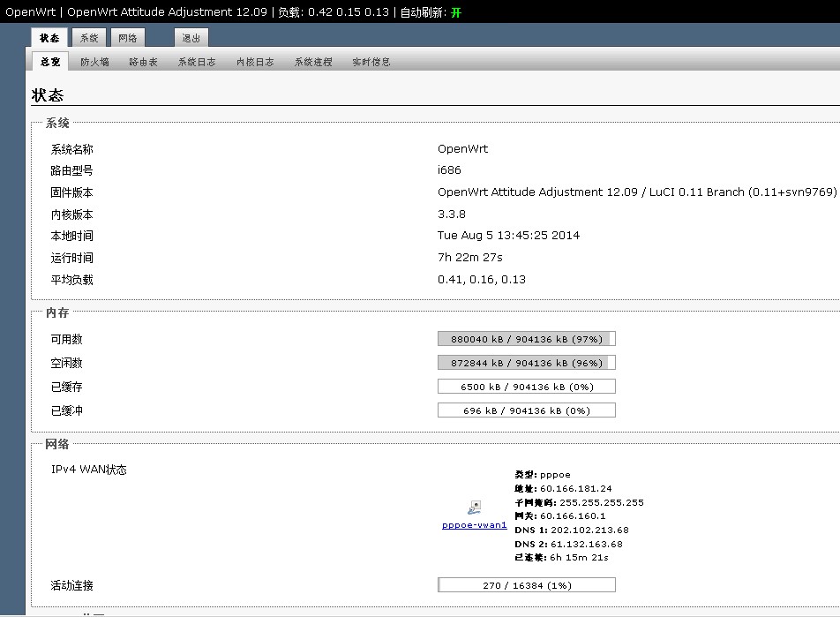Click the 退出 logout tab
Image resolution: width=840 pixels, height=617 pixels.
(x=191, y=38)
